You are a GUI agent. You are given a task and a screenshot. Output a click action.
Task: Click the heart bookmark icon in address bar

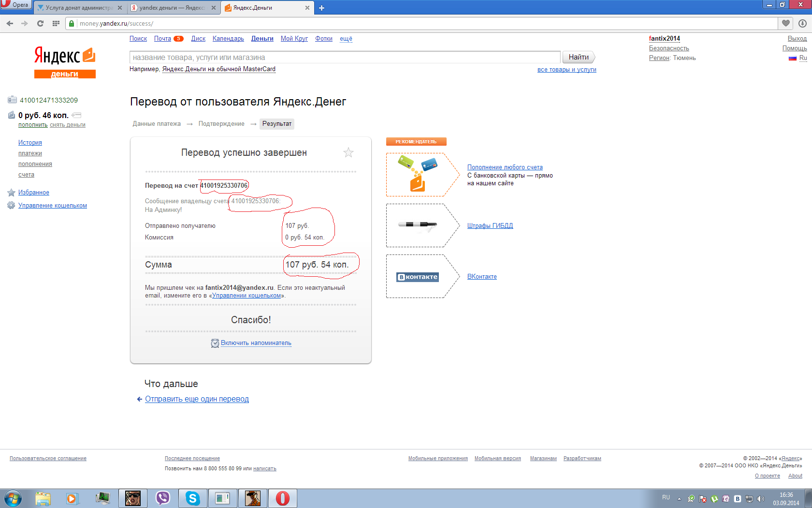click(x=786, y=23)
